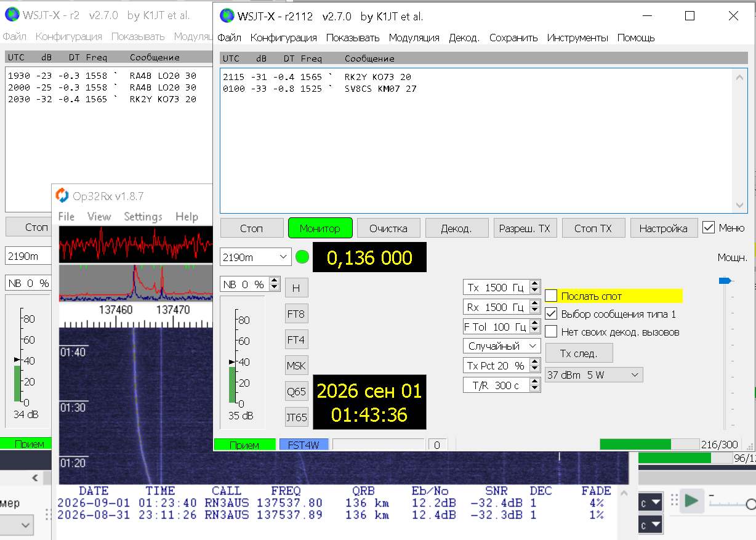Select the 2115 RK2Y KO73 20 decode line
756x540 pixels.
316,77
